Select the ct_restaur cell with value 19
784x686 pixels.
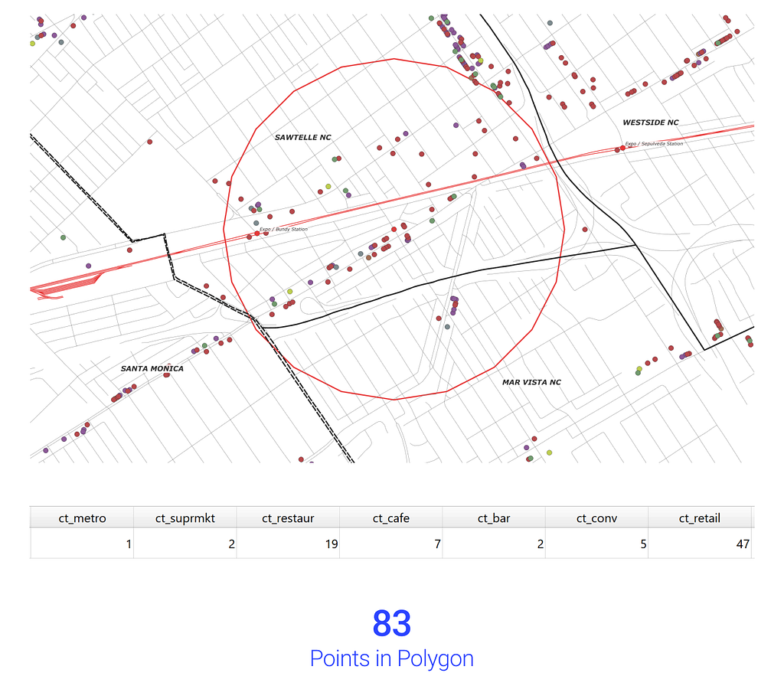pyautogui.click(x=288, y=544)
